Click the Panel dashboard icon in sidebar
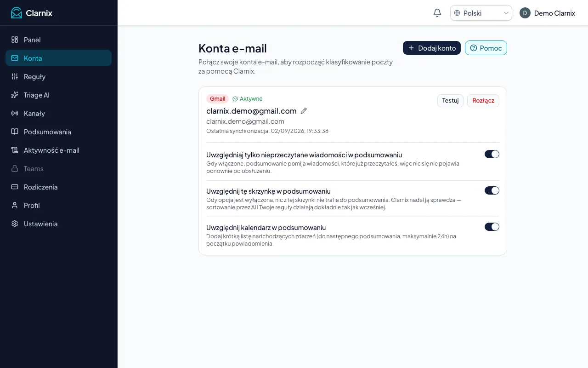Screen dimensions: 588x368 click(15, 40)
